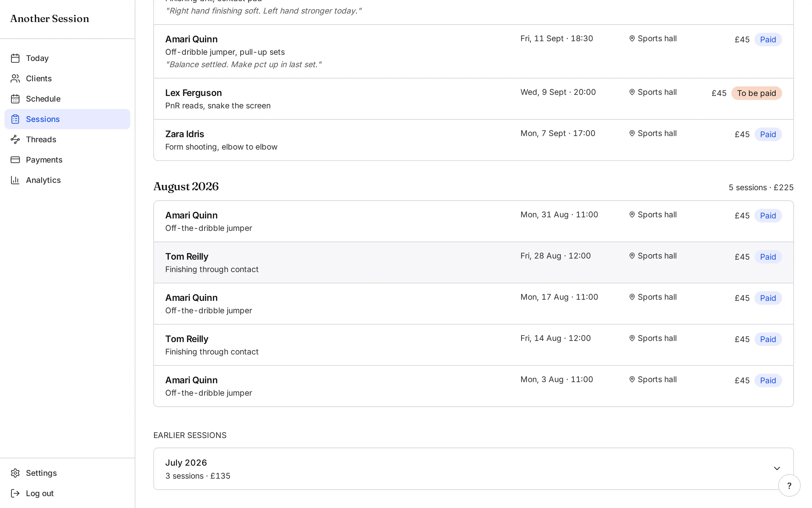This screenshot has height=508, width=812.
Task: Click the Payments card icon
Action: pyautogui.click(x=15, y=160)
